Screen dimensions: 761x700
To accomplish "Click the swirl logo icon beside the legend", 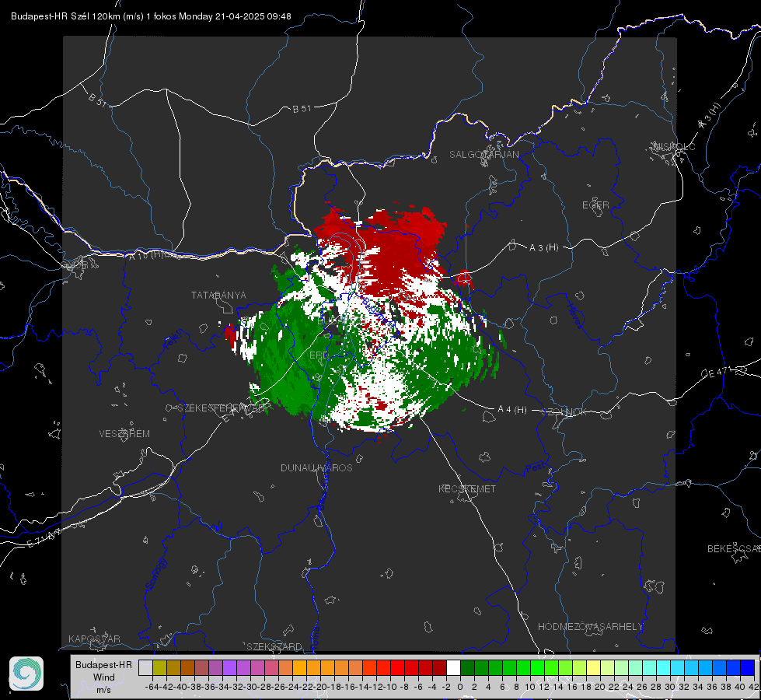I will (26, 674).
